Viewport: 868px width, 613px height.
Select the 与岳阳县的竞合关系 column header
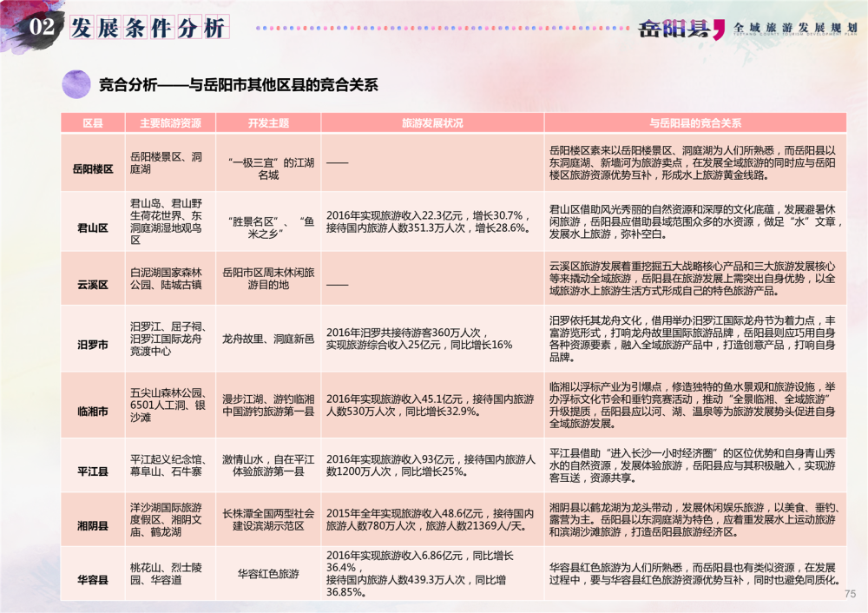(695, 123)
